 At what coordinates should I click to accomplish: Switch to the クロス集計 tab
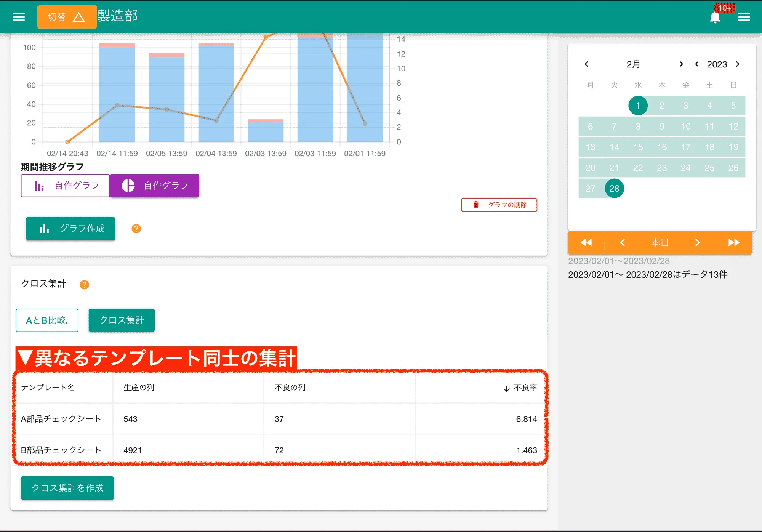(x=121, y=320)
